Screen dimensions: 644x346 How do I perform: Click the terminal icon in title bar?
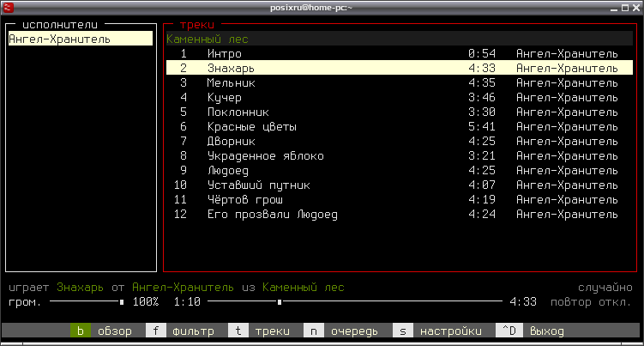pyautogui.click(x=9, y=8)
